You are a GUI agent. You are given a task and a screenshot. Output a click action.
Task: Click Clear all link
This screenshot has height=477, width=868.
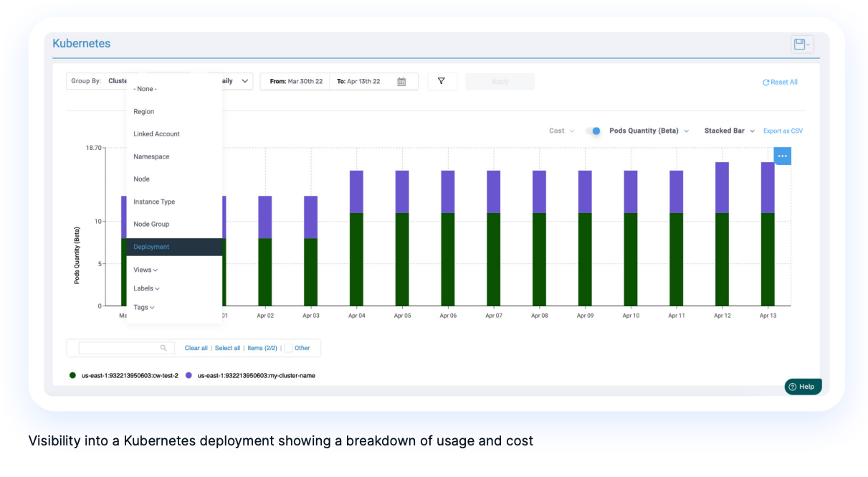196,348
